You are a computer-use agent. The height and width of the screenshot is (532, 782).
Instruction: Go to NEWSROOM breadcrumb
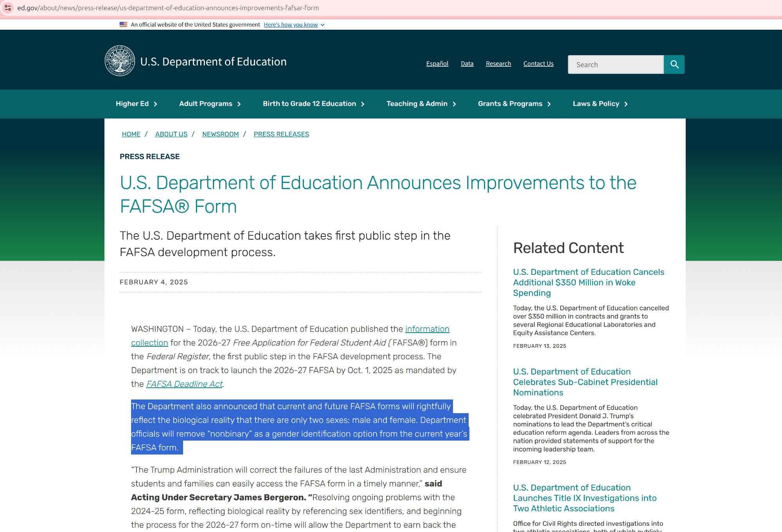tap(220, 134)
